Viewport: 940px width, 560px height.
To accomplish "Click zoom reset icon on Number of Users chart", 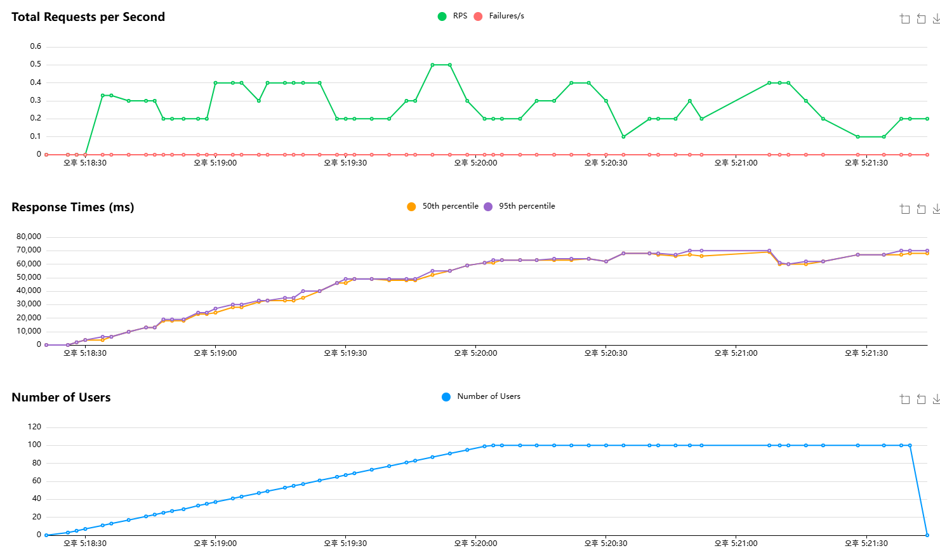I will (921, 400).
